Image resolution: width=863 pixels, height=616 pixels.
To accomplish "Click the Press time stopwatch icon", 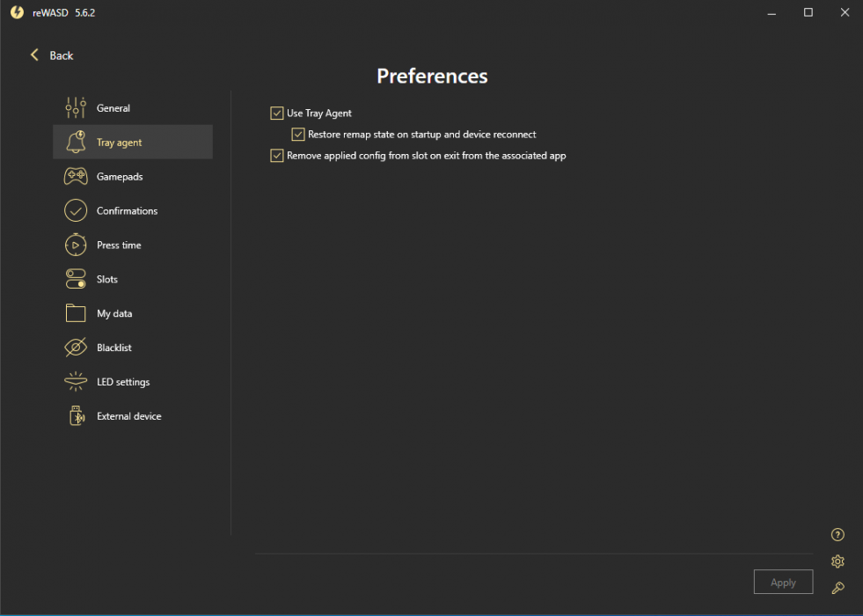I will click(x=76, y=246).
